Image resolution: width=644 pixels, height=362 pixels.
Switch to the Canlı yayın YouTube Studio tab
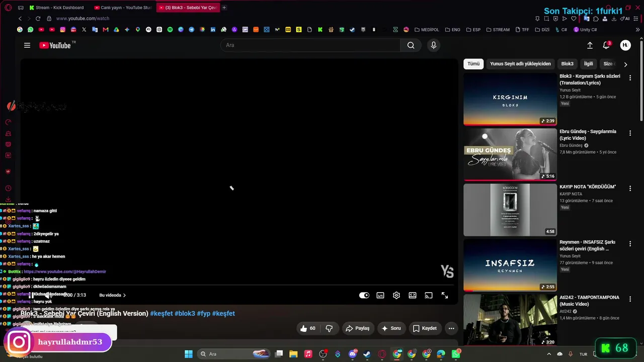pyautogui.click(x=123, y=8)
